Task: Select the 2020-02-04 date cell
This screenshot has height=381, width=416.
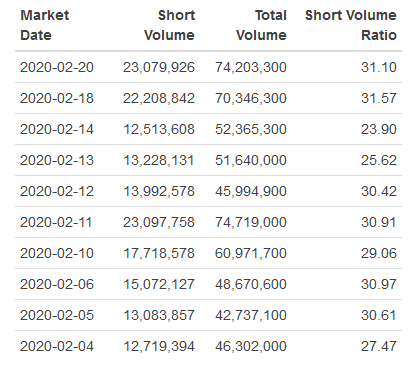Action: coord(57,346)
